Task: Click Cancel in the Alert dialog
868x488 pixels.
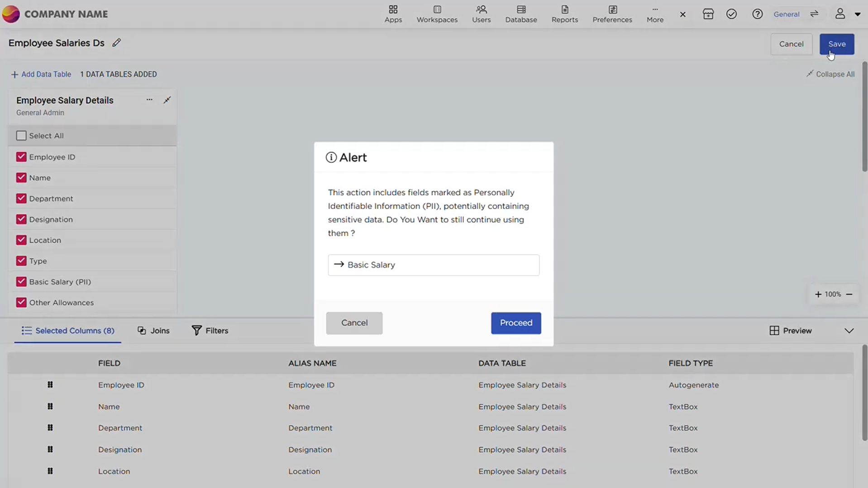Action: [354, 323]
